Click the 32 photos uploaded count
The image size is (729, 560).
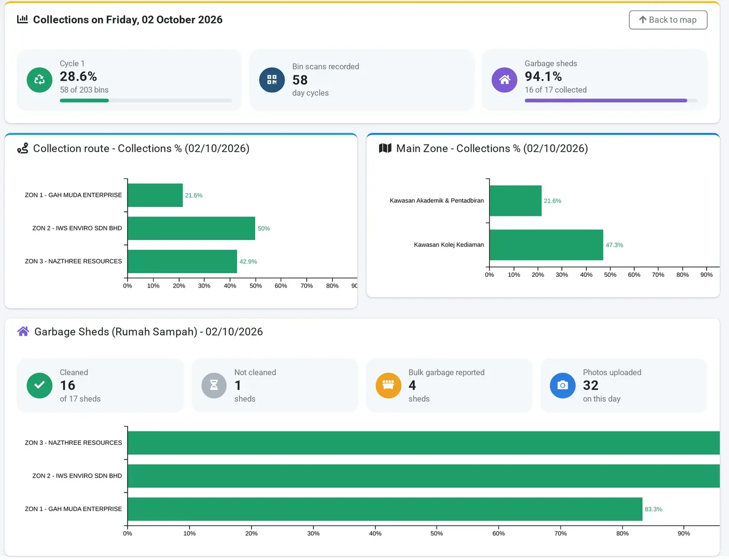[x=590, y=386]
